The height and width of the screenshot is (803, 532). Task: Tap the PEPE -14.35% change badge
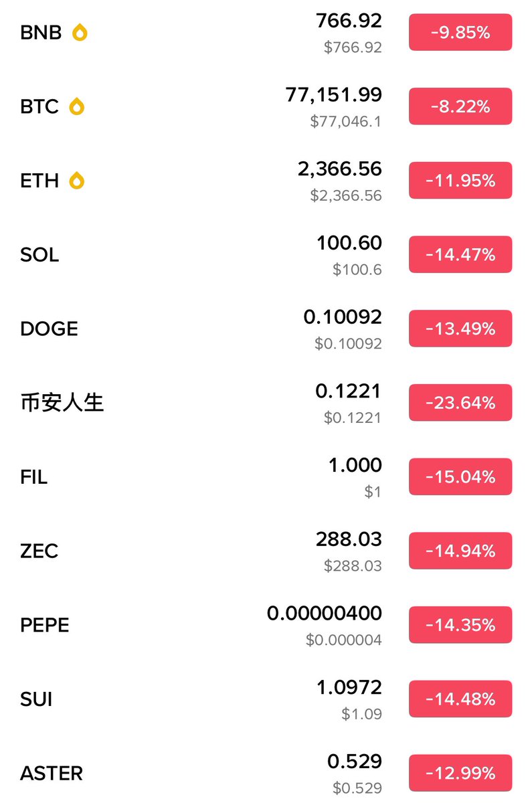tap(460, 625)
